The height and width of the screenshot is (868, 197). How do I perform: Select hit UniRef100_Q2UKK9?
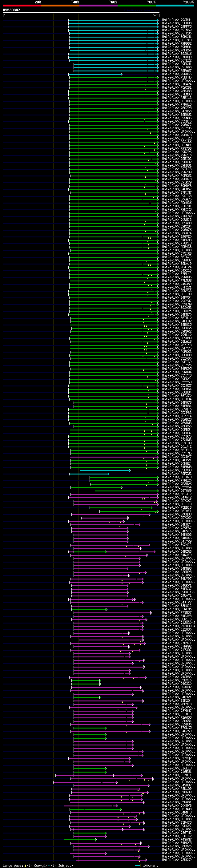point(177,860)
